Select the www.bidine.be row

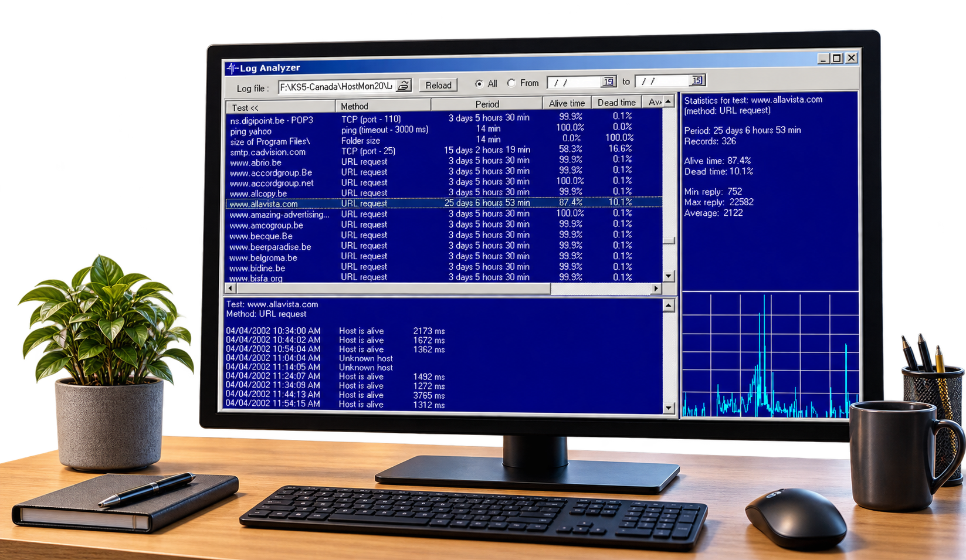pyautogui.click(x=444, y=267)
